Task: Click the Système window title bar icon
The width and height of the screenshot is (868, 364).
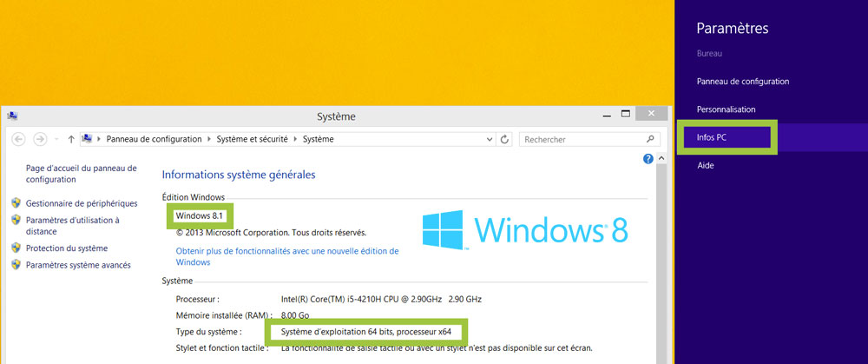Action: click(13, 116)
